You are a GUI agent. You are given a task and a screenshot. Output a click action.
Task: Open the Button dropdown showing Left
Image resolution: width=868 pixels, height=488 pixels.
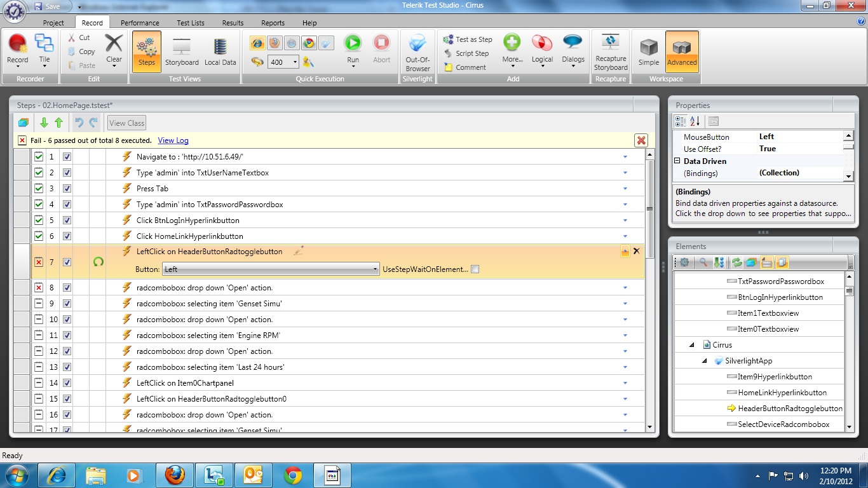point(271,269)
